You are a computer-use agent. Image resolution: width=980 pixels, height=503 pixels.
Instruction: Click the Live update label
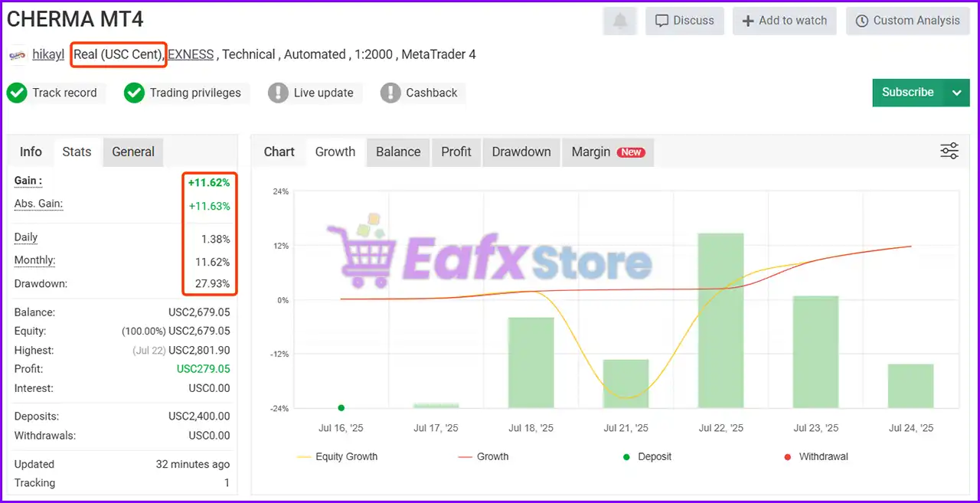(x=324, y=93)
